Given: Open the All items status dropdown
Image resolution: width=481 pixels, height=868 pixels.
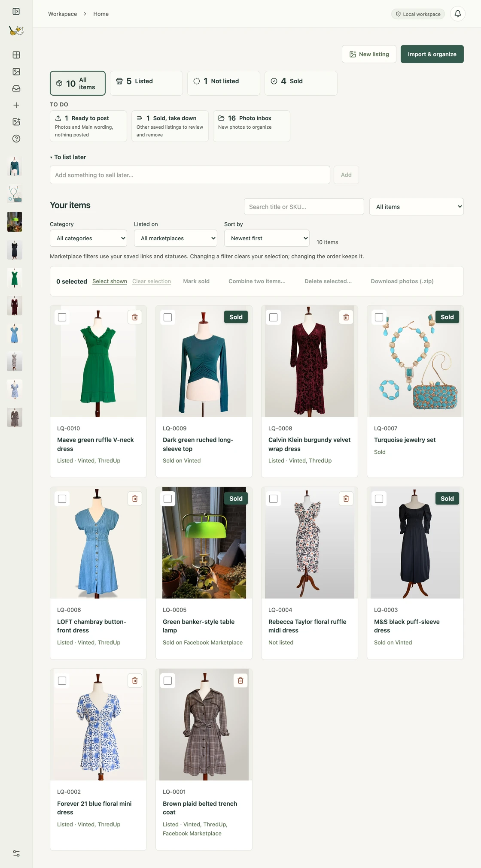Looking at the screenshot, I should tap(417, 207).
